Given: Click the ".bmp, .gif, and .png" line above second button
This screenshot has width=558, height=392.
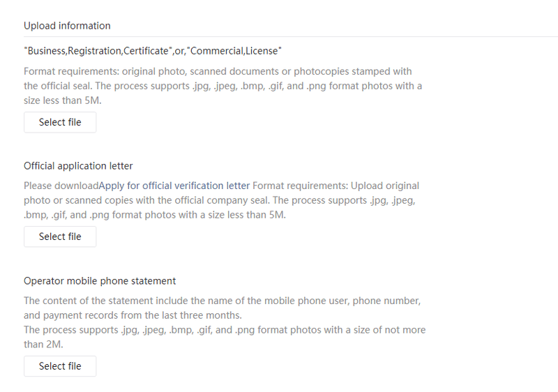Looking at the screenshot, I should tap(155, 215).
